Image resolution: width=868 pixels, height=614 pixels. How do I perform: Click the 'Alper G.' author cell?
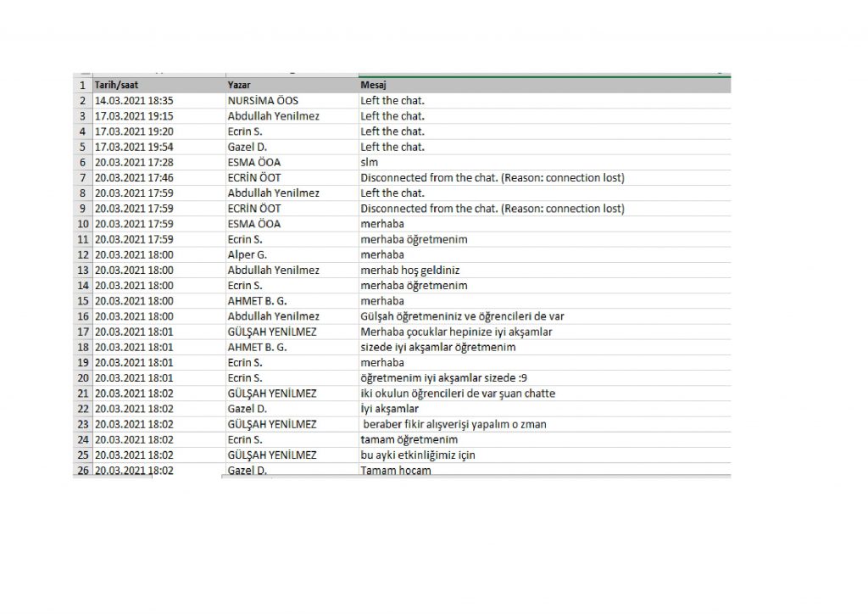coord(247,254)
